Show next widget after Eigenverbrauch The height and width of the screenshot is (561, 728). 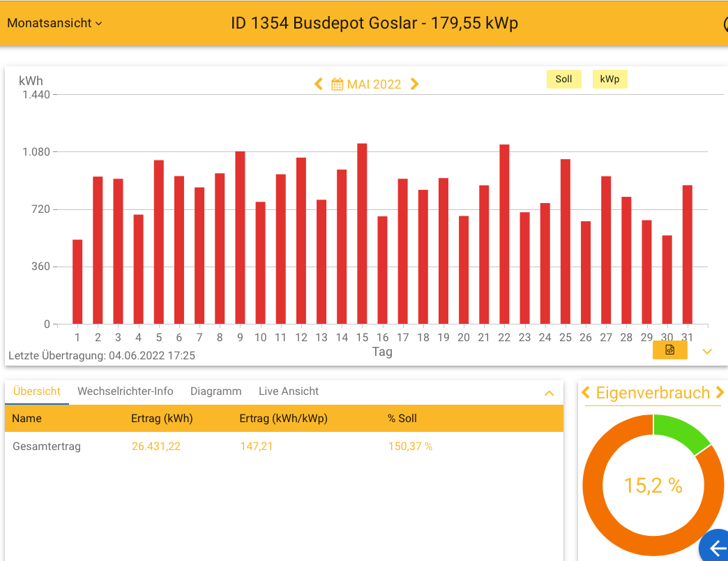tap(720, 393)
